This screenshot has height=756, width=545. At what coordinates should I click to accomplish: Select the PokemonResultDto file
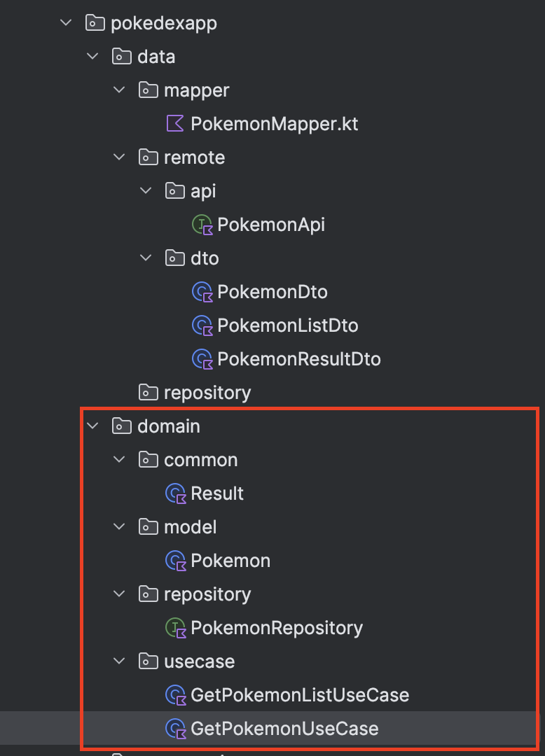299,359
